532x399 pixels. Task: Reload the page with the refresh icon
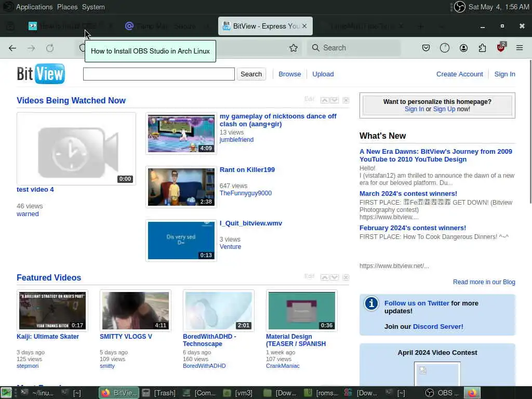click(50, 48)
